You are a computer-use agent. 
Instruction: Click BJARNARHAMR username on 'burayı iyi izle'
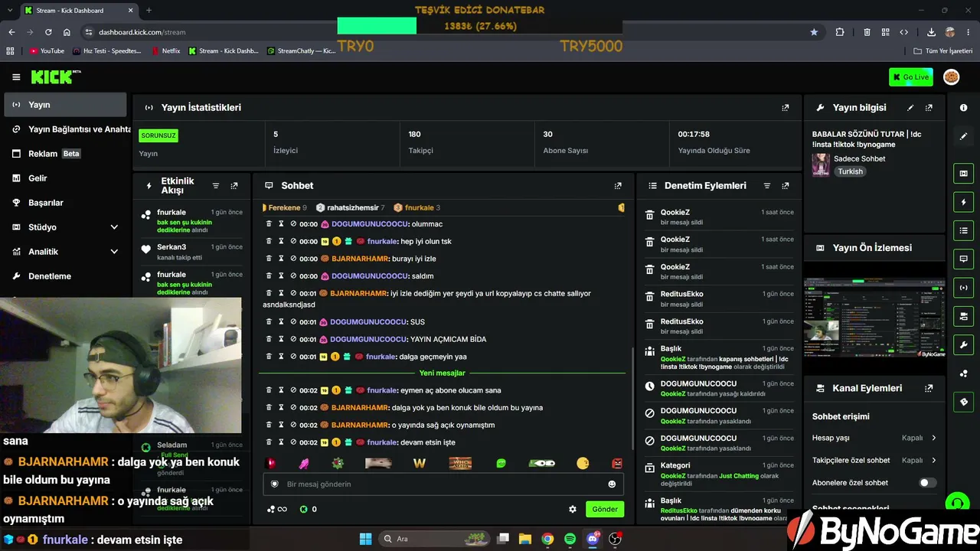coord(359,259)
